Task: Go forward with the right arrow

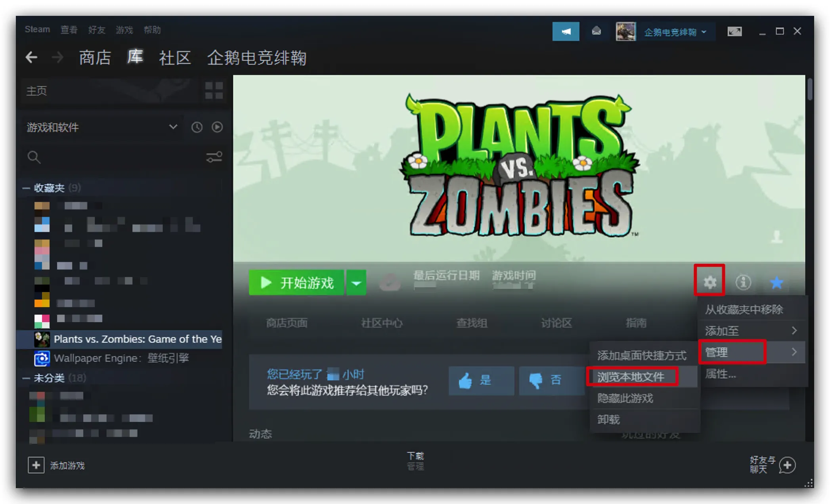Action: coord(57,57)
